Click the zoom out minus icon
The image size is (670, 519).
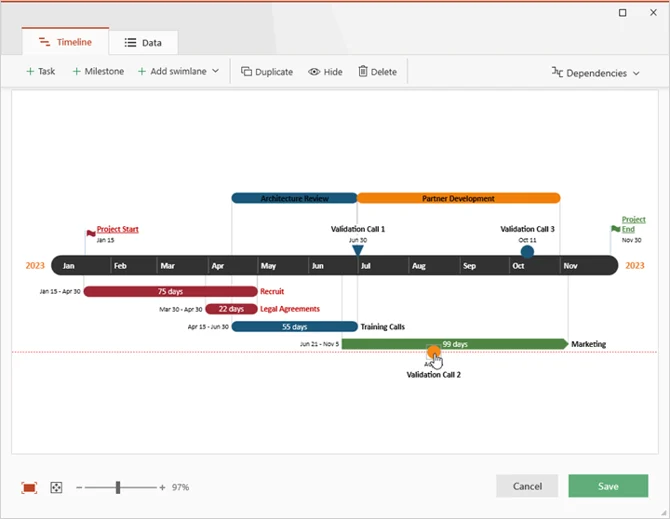[79, 487]
